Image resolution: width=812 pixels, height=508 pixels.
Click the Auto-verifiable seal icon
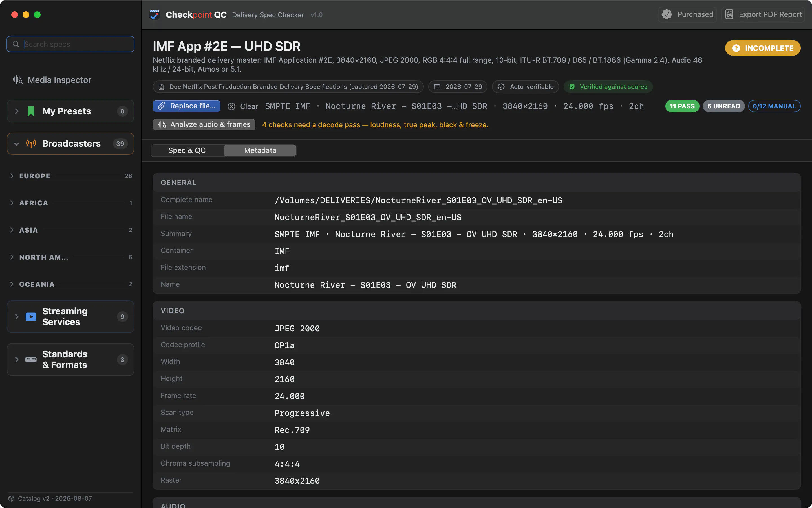tap(501, 87)
